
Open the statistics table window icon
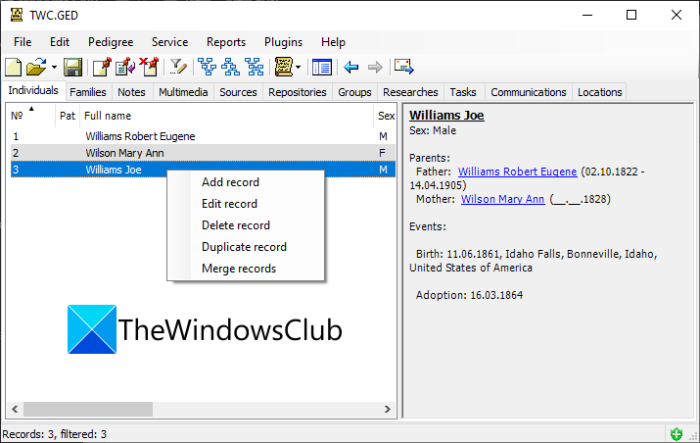[x=321, y=67]
